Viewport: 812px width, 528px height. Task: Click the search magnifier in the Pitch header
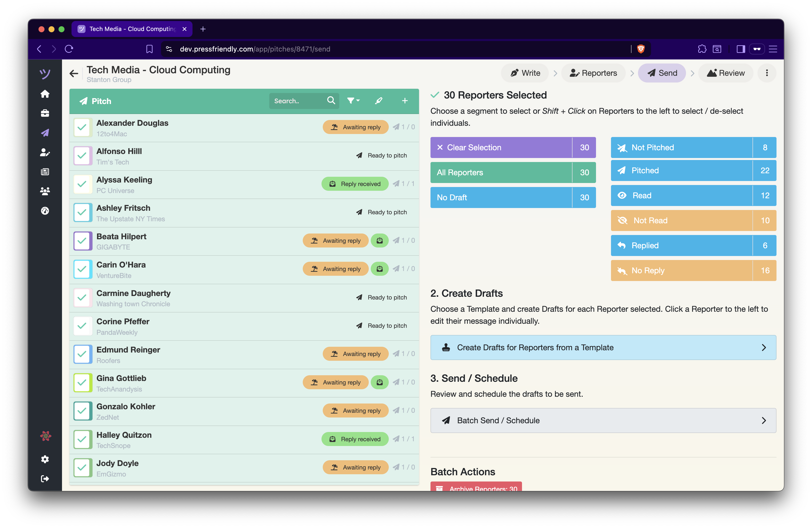click(330, 100)
